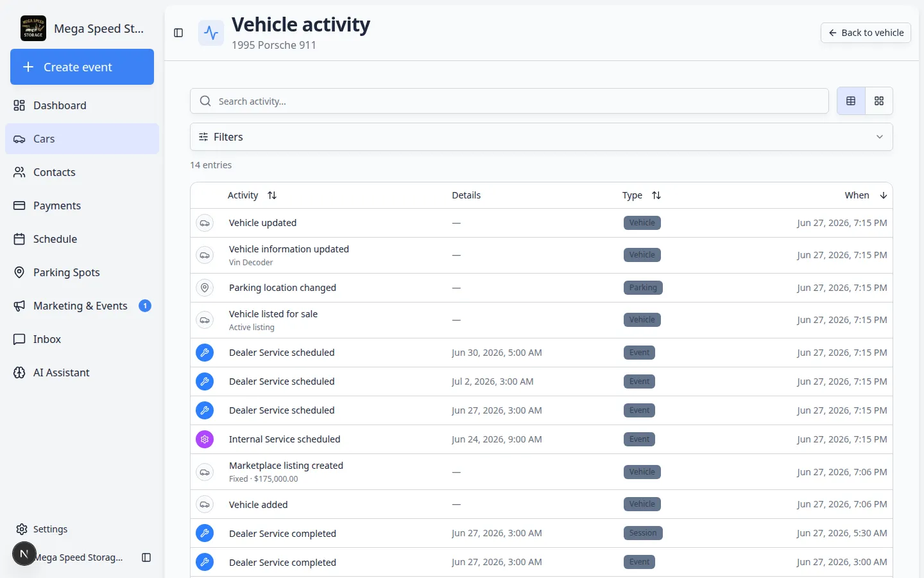This screenshot has height=578, width=924.
Task: Open Payments page
Action: [x=82, y=206]
